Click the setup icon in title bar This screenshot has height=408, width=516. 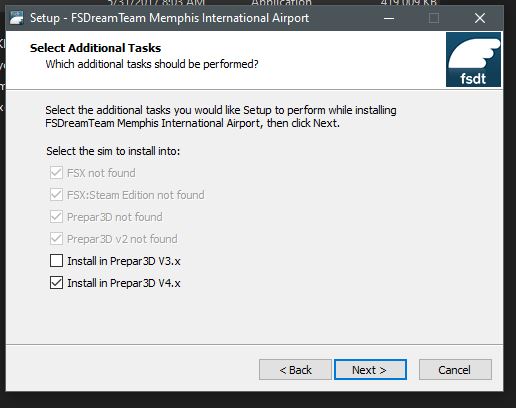(17, 18)
